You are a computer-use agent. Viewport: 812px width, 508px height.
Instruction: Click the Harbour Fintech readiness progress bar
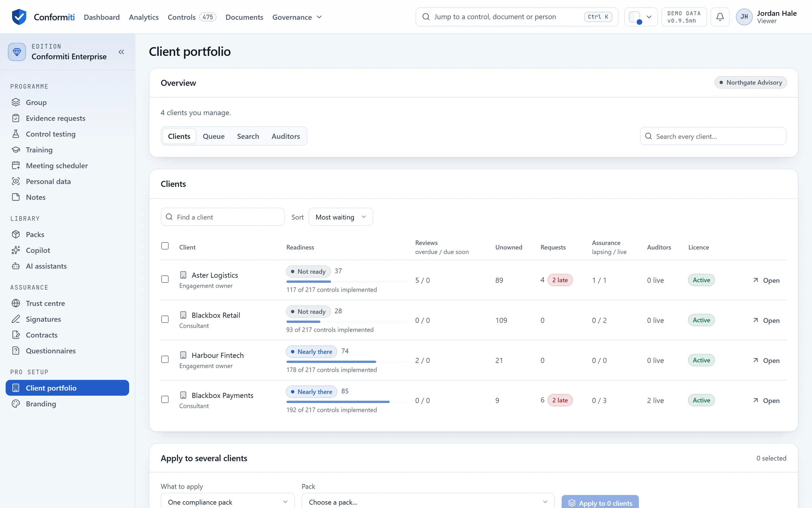pos(347,362)
